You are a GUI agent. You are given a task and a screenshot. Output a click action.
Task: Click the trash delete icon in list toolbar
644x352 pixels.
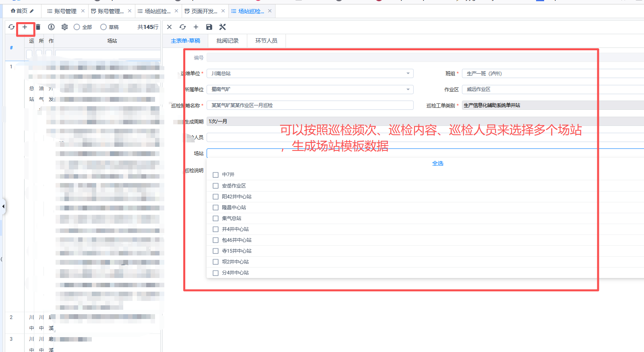click(x=38, y=27)
